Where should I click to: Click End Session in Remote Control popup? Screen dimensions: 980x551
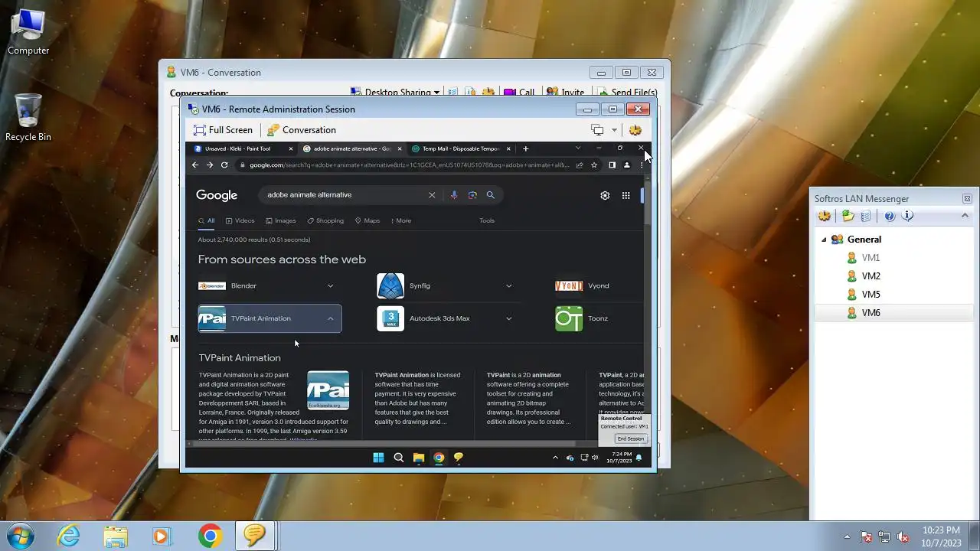tap(631, 439)
